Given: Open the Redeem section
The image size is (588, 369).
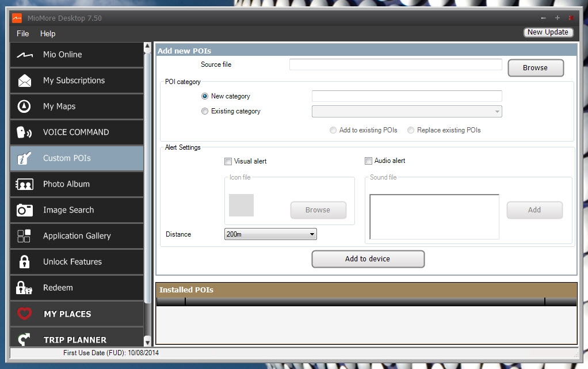Looking at the screenshot, I should [x=77, y=287].
